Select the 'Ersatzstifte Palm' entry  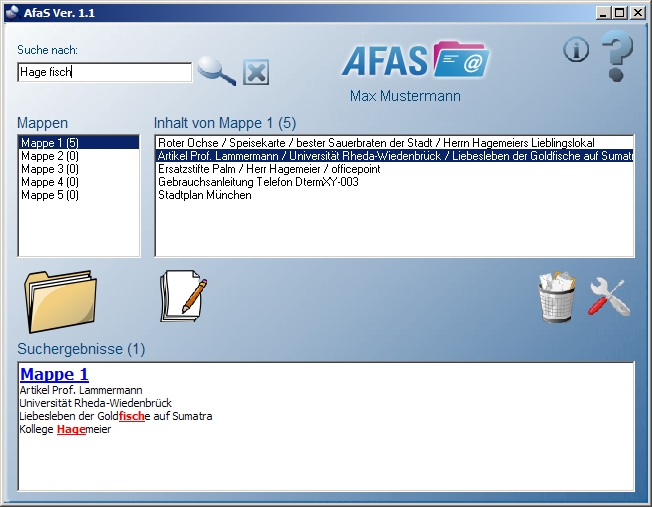tap(269, 169)
